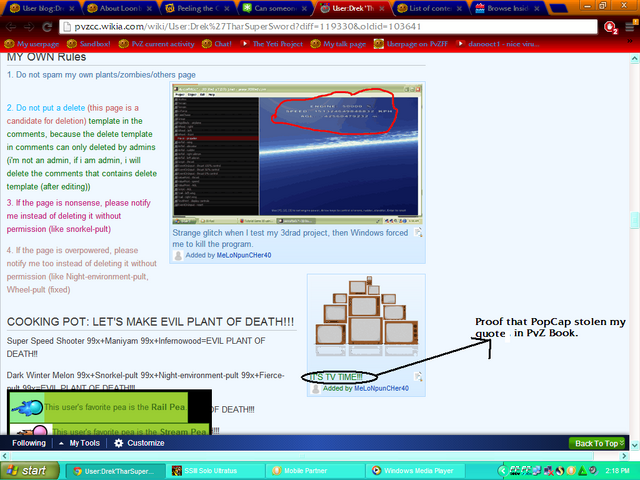Click the address bar URL field
The image size is (640, 480).
click(329, 27)
